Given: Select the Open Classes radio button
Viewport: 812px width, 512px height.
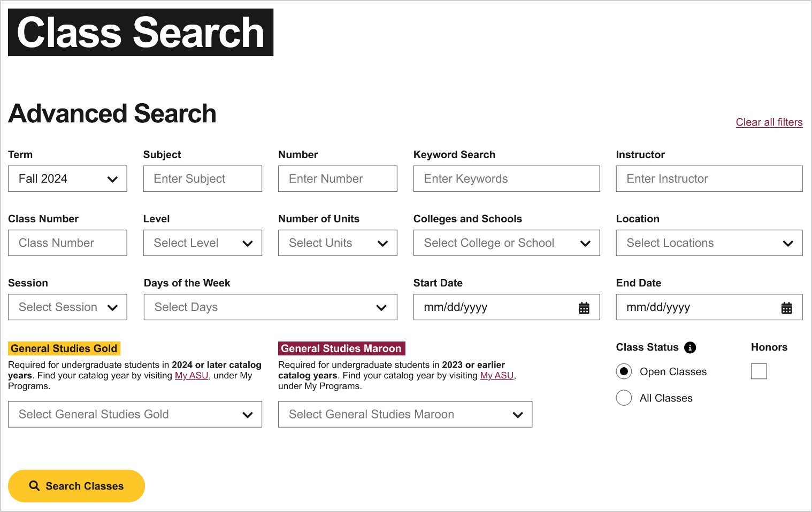Looking at the screenshot, I should tap(624, 371).
